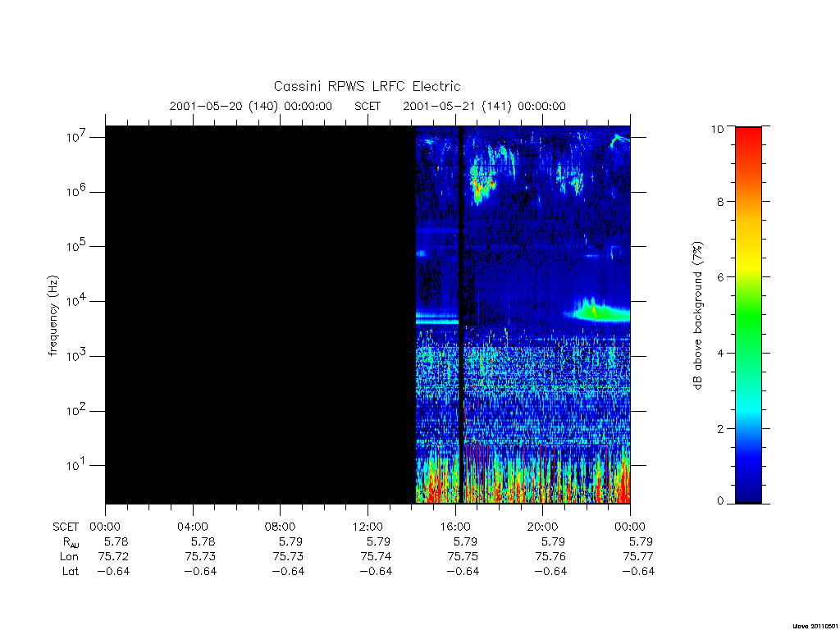This screenshot has width=840, height=630.
Task: Click the 'R_AU' row label
Action: [x=71, y=542]
